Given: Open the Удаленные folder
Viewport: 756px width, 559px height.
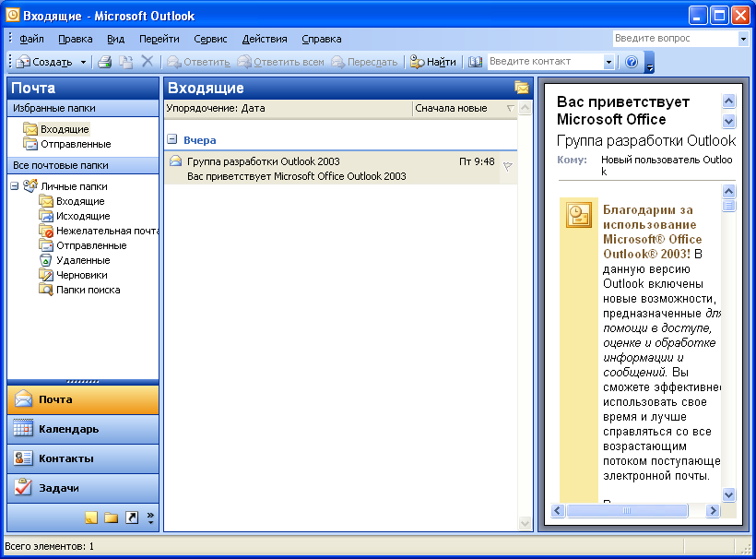Looking at the screenshot, I should click(x=75, y=260).
